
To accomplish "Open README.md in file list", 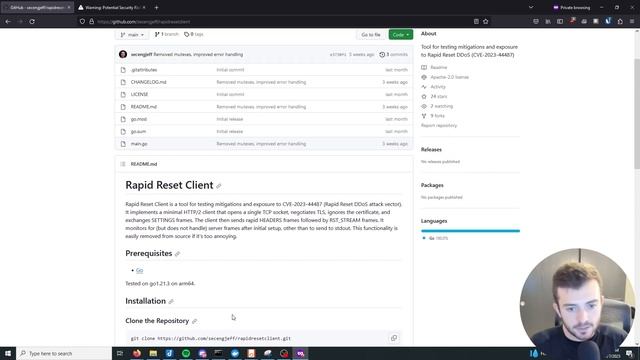I will [x=144, y=107].
